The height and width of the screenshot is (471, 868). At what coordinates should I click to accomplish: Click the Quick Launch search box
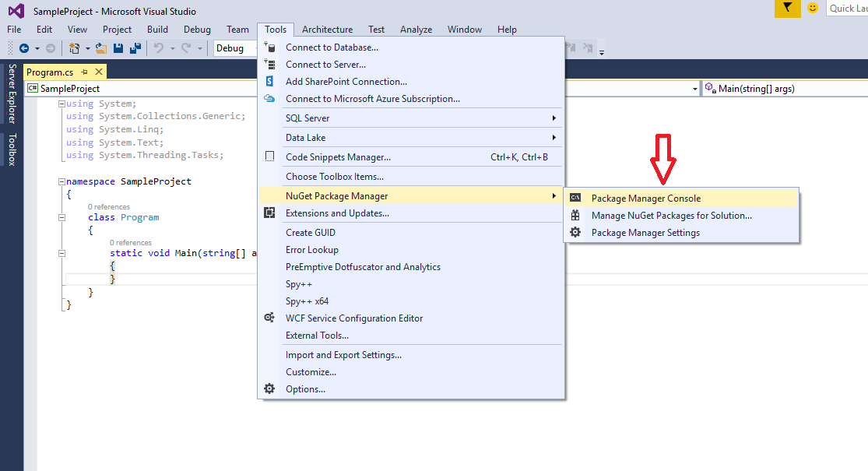[x=847, y=9]
